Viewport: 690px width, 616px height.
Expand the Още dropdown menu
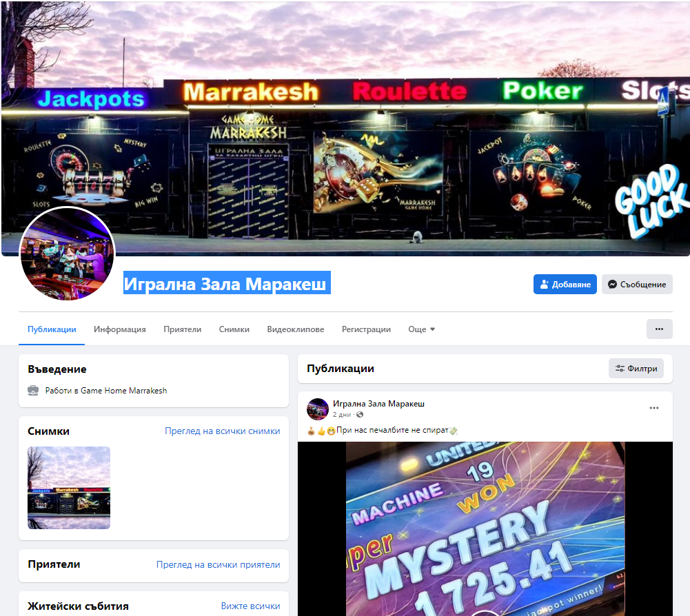421,329
